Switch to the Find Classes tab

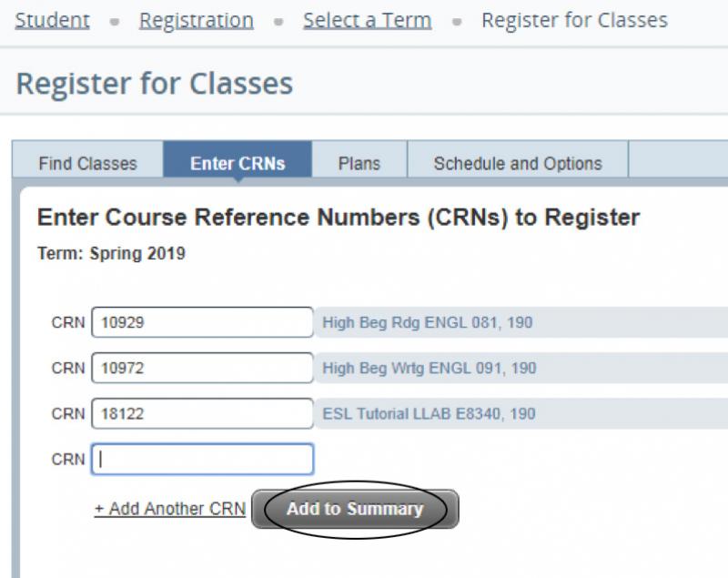point(87,162)
